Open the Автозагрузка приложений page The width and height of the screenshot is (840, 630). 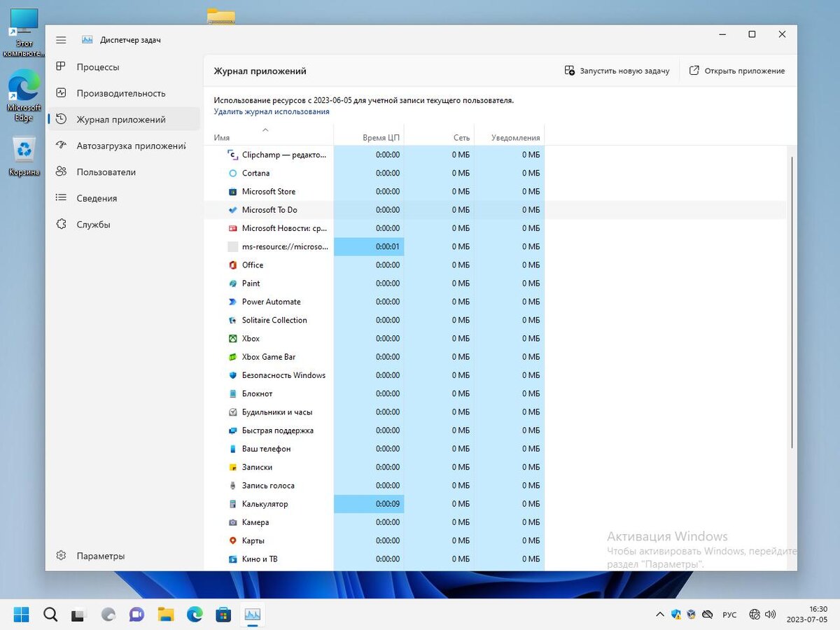click(x=123, y=146)
